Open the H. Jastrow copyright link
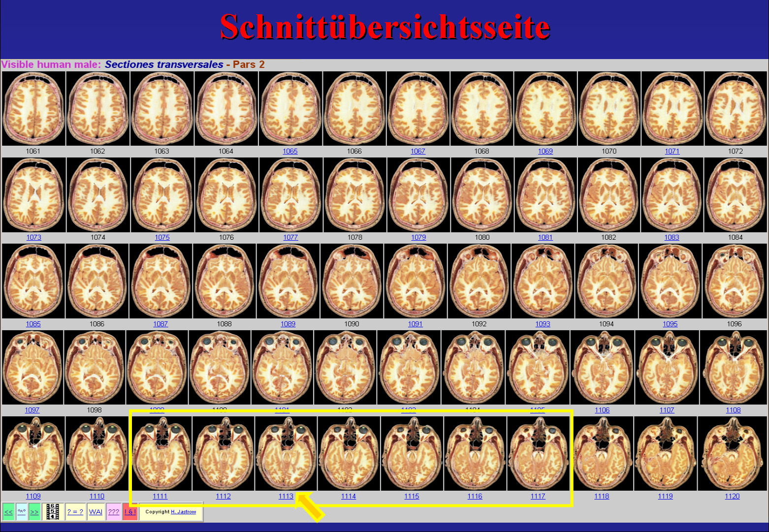Image resolution: width=769 pixels, height=532 pixels. [183, 512]
